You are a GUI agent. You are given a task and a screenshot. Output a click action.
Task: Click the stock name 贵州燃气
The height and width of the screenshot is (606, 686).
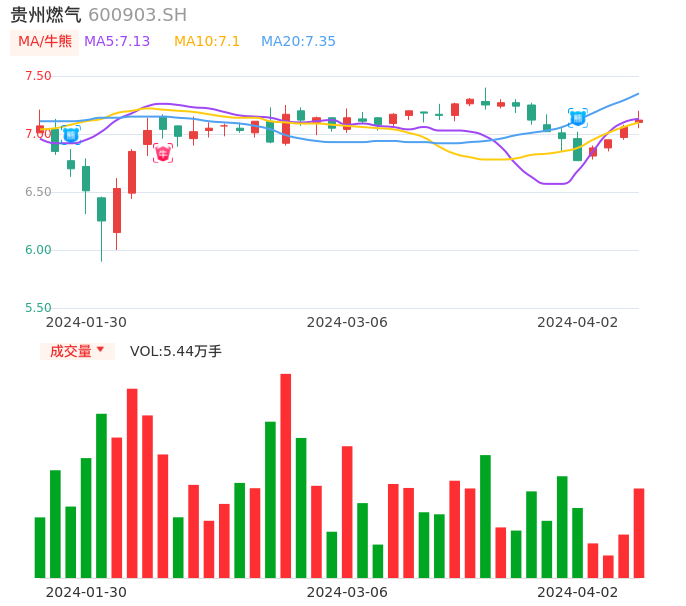point(46,15)
